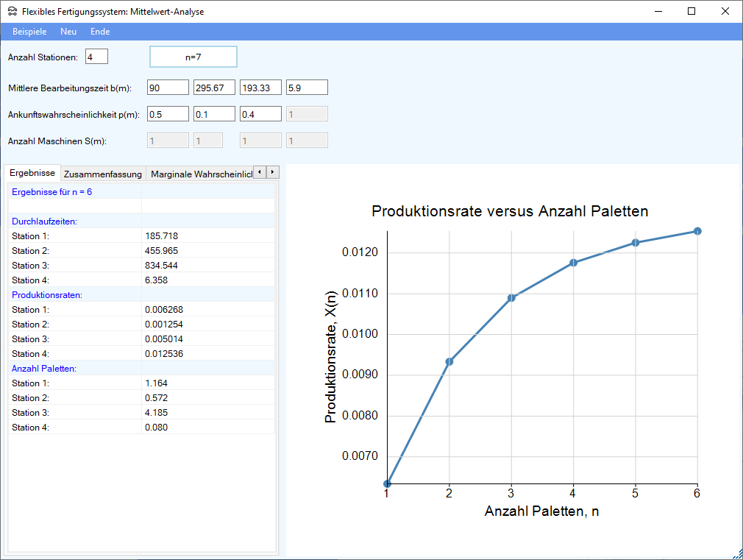Select the Ergebnisse tab
This screenshot has height=560, width=743.
tap(32, 173)
